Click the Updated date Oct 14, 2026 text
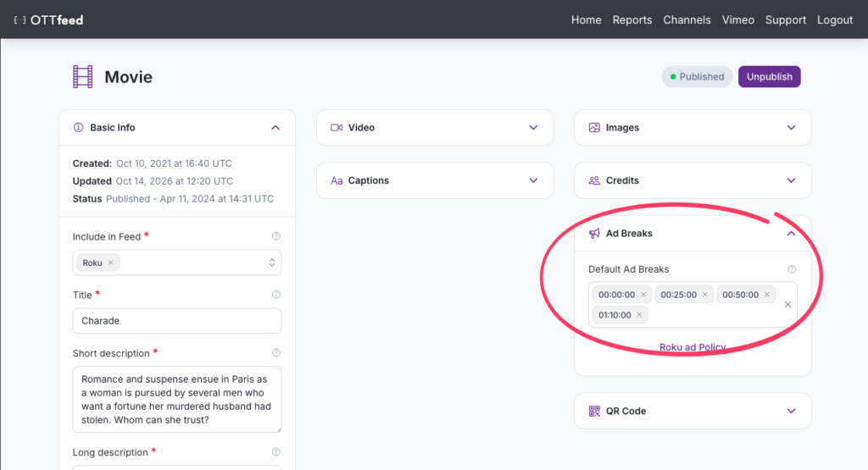This screenshot has height=470, width=868. click(x=175, y=181)
